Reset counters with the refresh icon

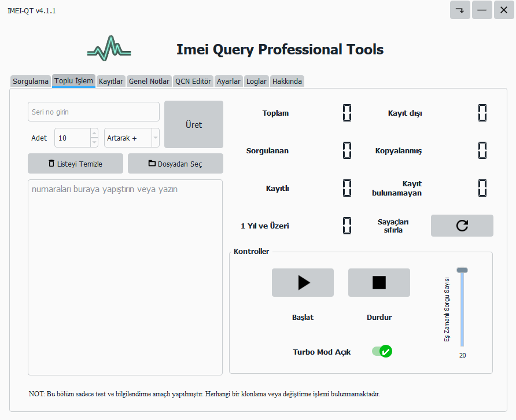[462, 226]
